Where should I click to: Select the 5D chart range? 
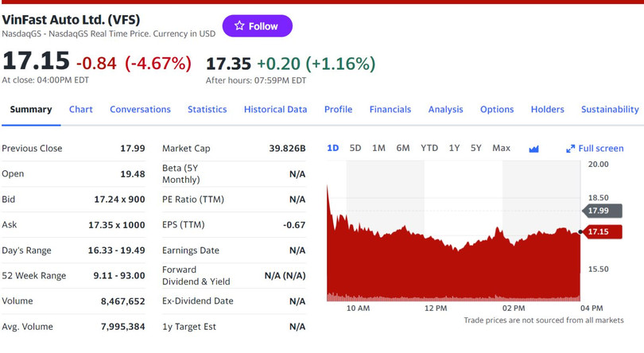355,148
